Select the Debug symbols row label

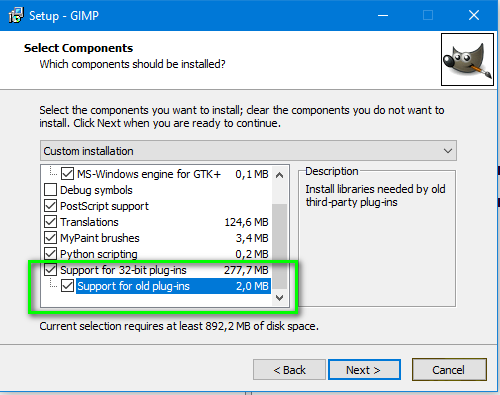pyautogui.click(x=96, y=190)
